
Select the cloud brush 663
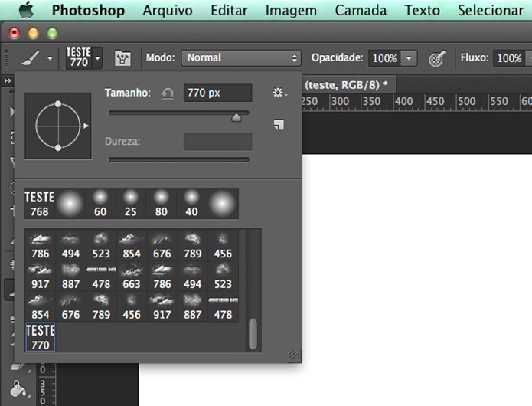coord(132,276)
